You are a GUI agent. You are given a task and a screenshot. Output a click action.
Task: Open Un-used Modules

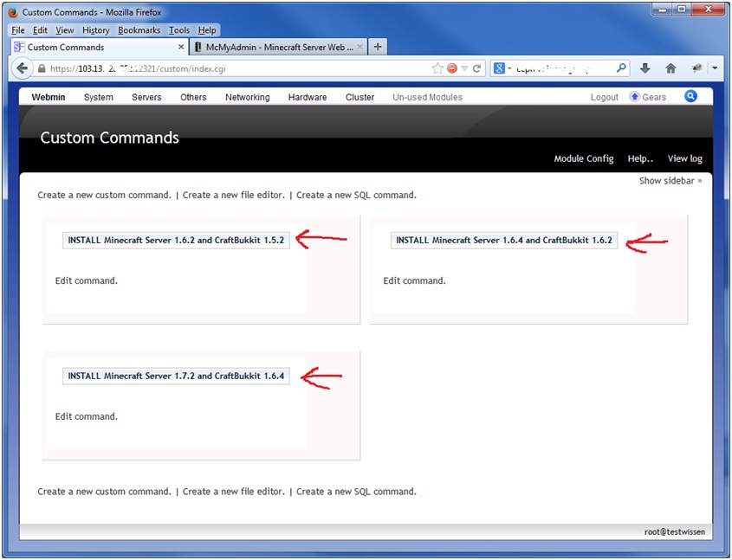pyautogui.click(x=427, y=97)
